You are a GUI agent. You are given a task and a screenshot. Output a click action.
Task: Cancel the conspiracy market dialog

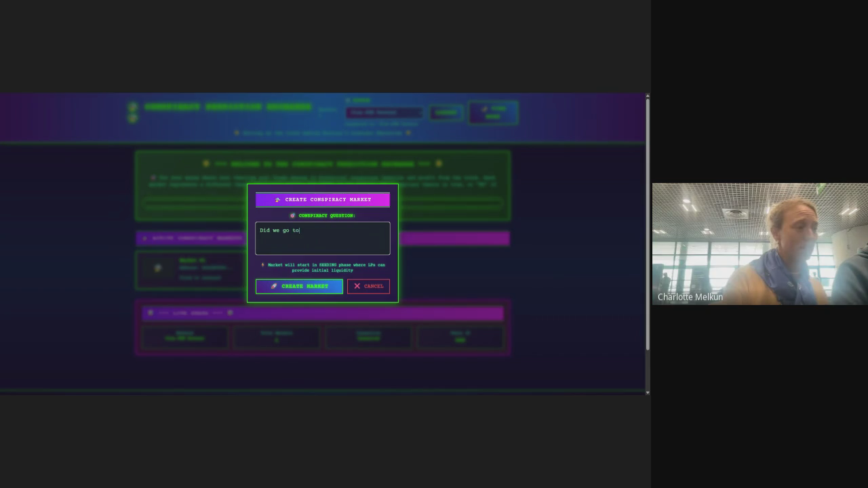click(x=368, y=286)
